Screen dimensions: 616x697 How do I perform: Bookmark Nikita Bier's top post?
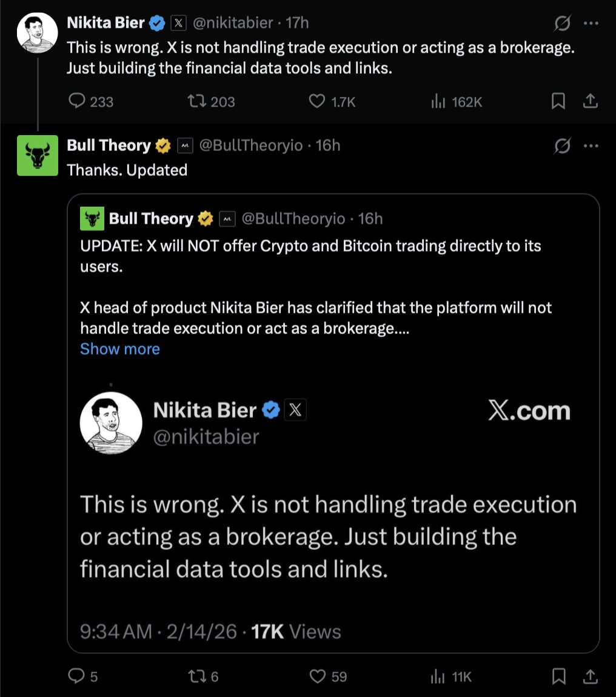coord(558,102)
